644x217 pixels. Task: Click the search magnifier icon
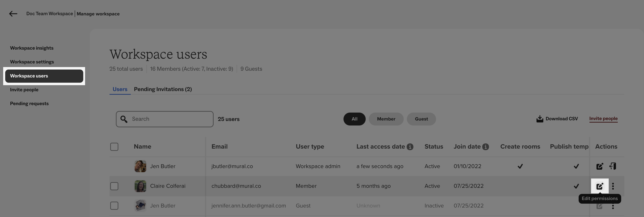(x=124, y=119)
